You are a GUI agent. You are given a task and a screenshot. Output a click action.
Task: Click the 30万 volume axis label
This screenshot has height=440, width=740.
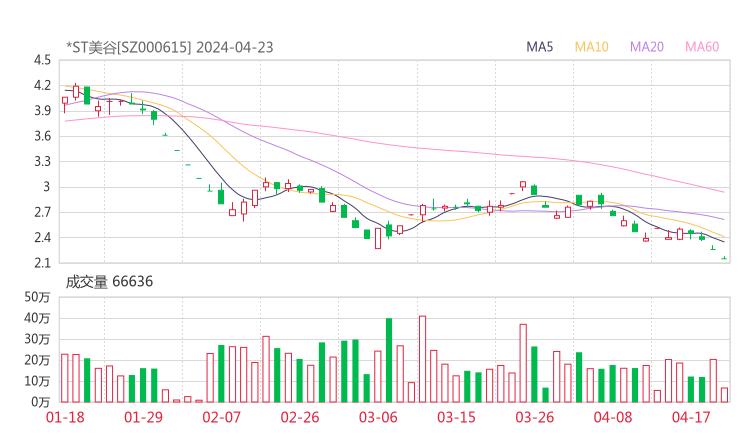(37, 339)
